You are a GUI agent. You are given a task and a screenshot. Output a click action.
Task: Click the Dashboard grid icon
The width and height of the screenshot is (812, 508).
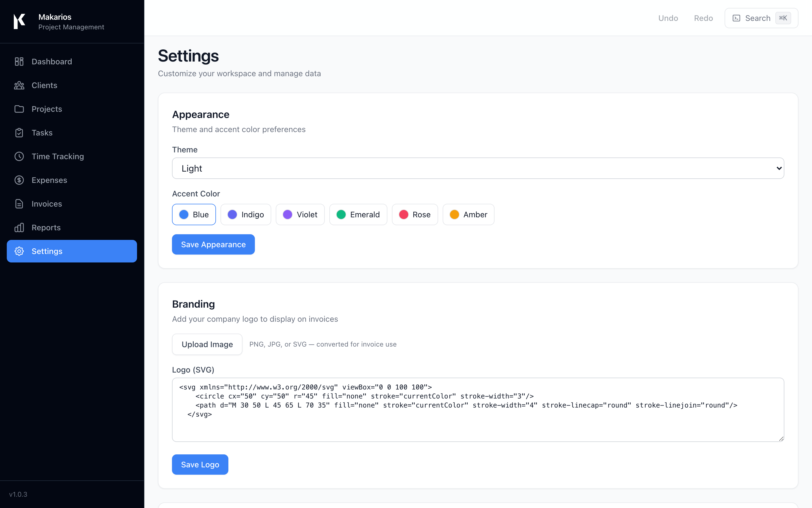[x=19, y=62]
